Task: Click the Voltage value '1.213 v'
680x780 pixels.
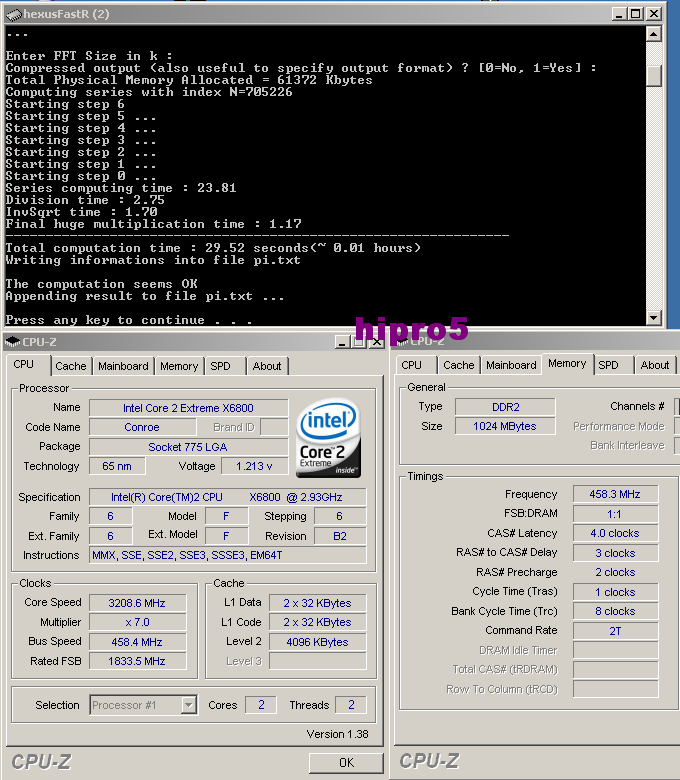Action: pos(255,466)
